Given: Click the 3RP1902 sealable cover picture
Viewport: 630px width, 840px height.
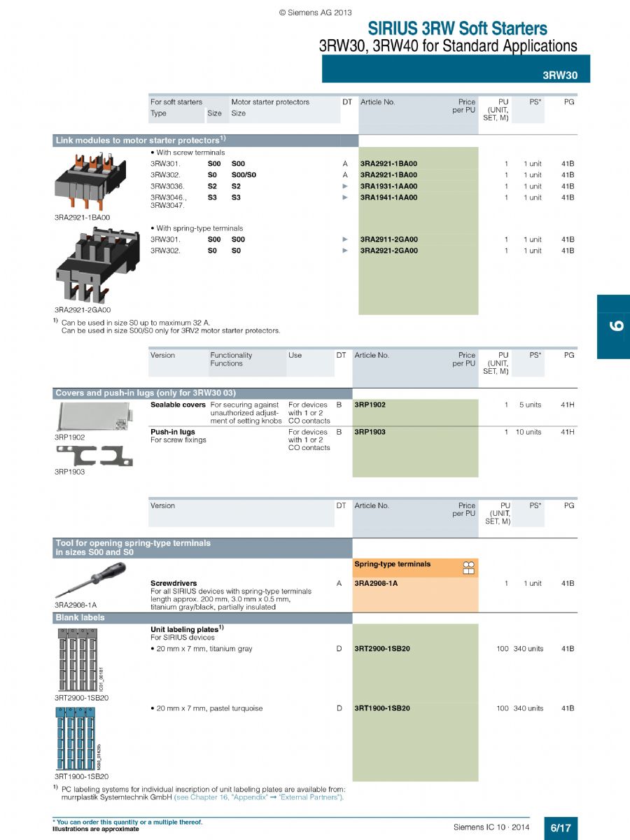Looking at the screenshot, I should [x=94, y=417].
